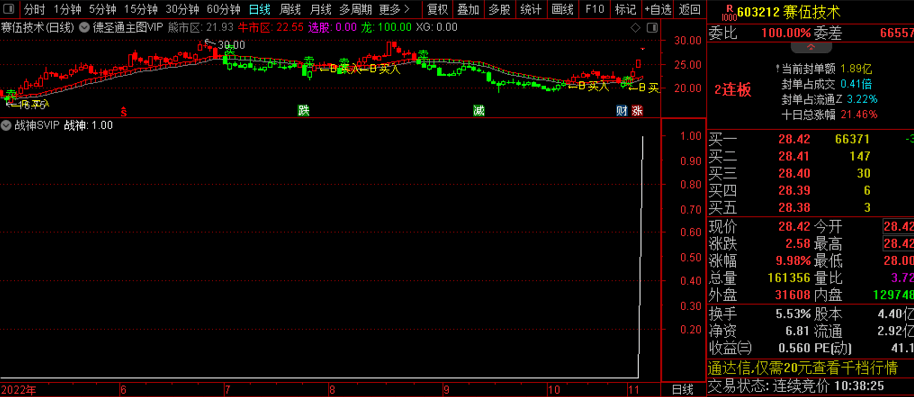Click the 换手 5.53% value
Screen dimensions: 914x397
(793, 314)
